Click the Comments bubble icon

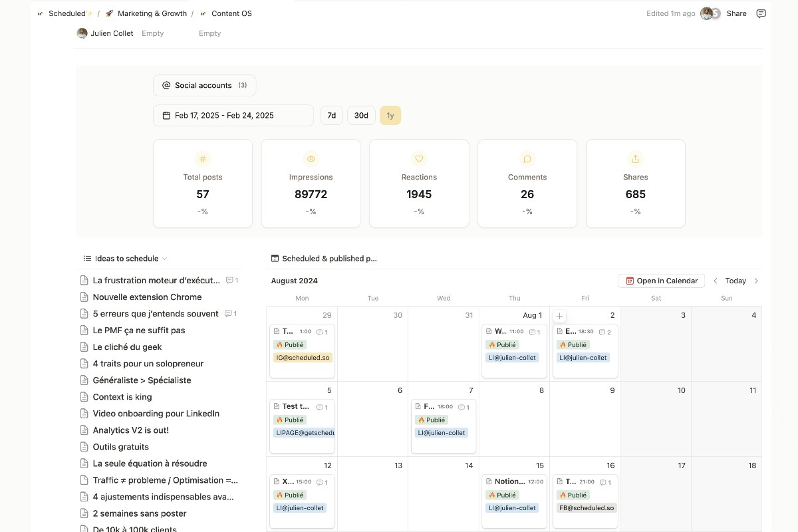click(x=527, y=159)
